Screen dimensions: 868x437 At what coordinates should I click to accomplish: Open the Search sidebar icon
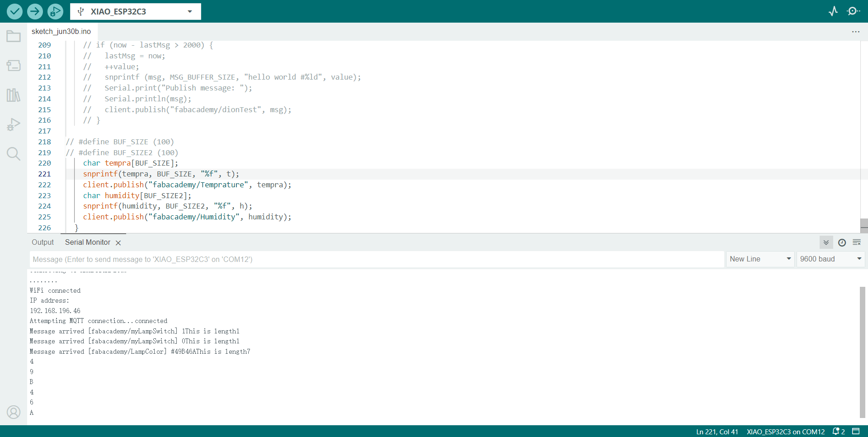click(x=14, y=154)
